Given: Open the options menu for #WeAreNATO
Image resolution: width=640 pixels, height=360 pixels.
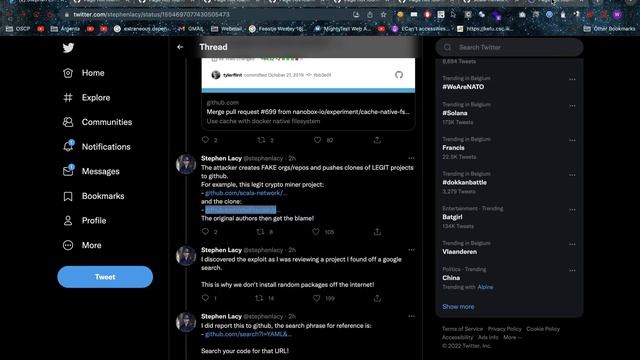Looking at the screenshot, I should click(x=572, y=80).
